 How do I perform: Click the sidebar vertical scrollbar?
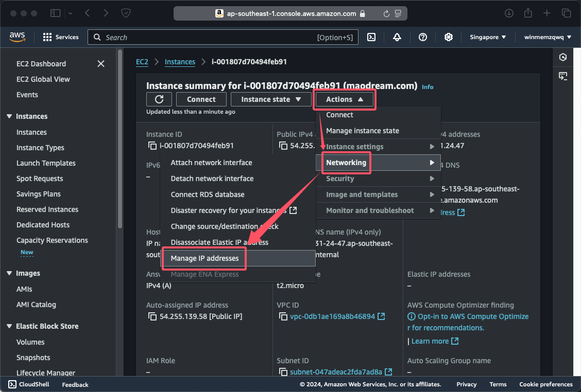[119, 139]
